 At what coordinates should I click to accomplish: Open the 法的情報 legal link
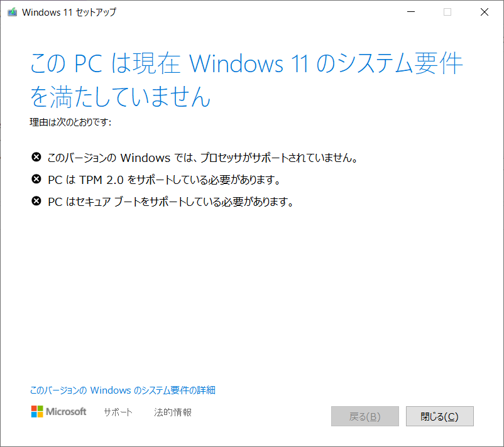click(x=173, y=412)
